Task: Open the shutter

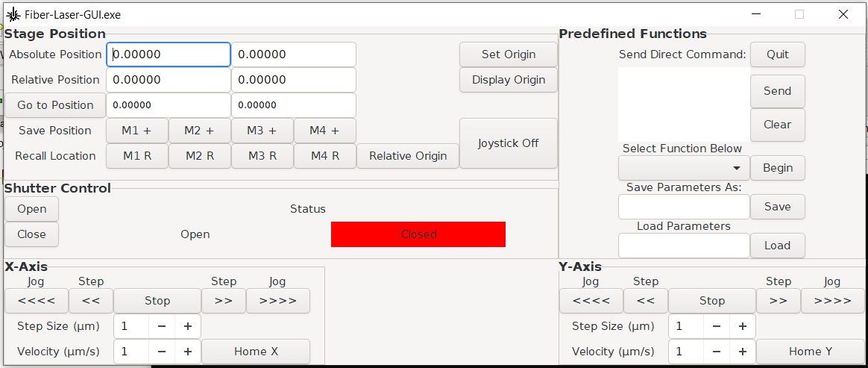Action: click(32, 209)
